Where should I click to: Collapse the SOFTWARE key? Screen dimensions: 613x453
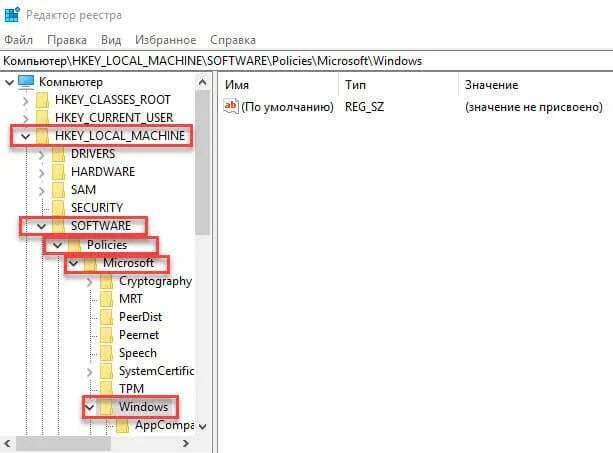pos(41,226)
